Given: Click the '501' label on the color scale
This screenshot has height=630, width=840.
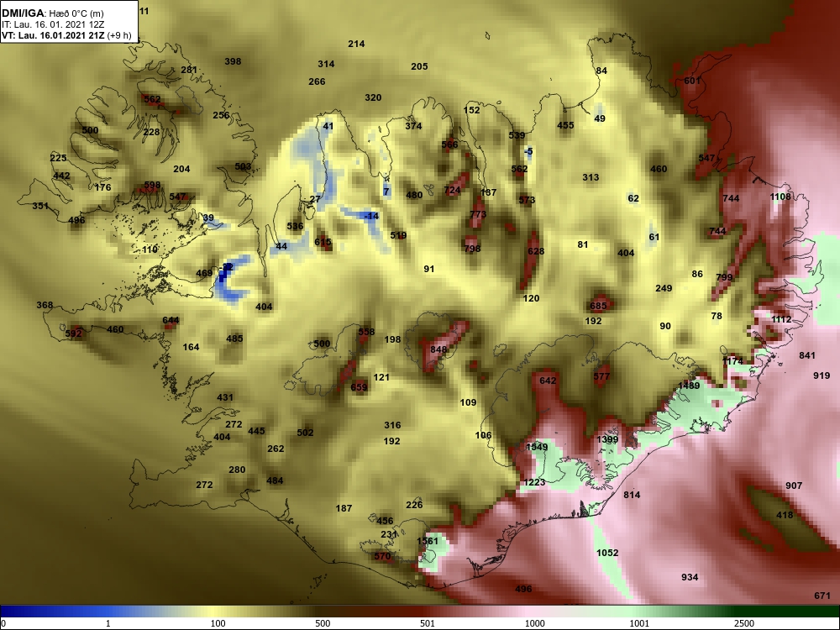Looking at the screenshot, I should click(x=427, y=623).
